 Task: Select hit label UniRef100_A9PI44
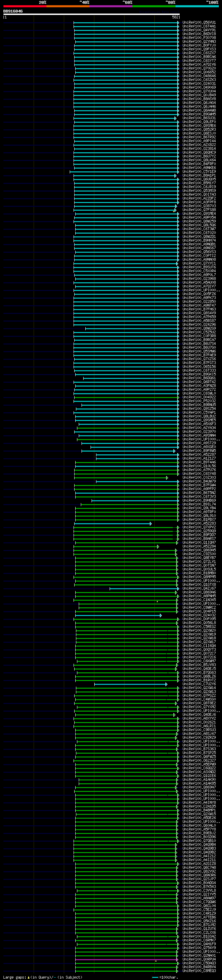tap(199, 141)
